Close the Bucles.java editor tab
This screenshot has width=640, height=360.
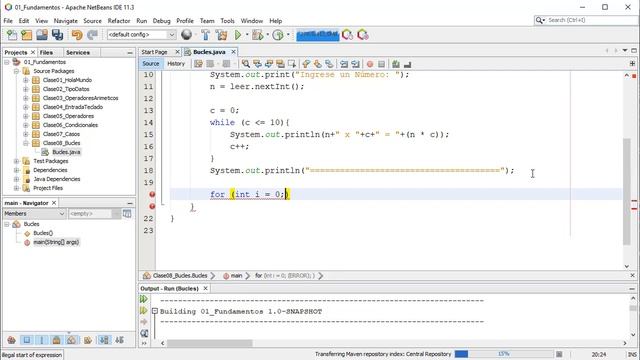click(x=233, y=52)
